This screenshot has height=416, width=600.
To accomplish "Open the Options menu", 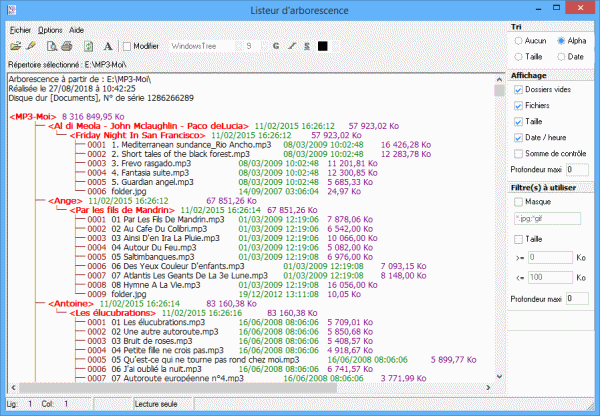I will [x=50, y=30].
